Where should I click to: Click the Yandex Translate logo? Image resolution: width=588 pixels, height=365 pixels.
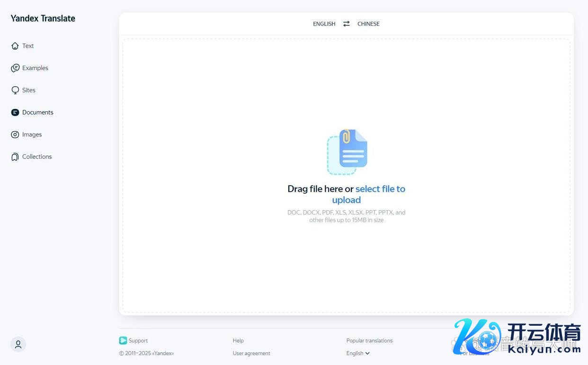tap(43, 18)
